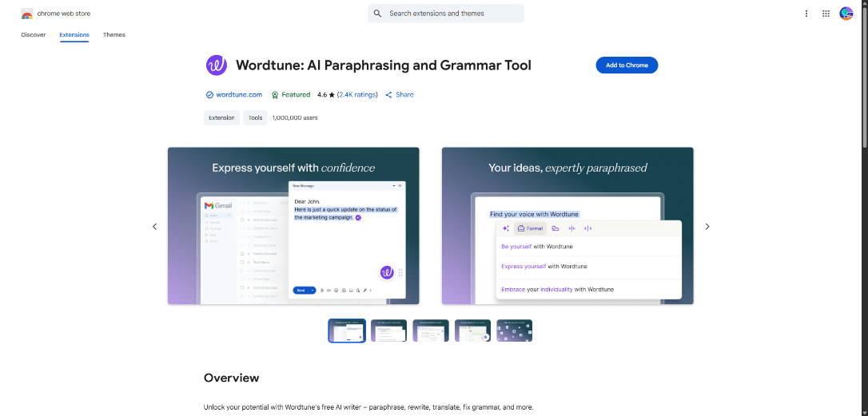Viewport: 868px width, 416px height.
Task: Open the wordtune.com publisher link
Action: pos(238,94)
